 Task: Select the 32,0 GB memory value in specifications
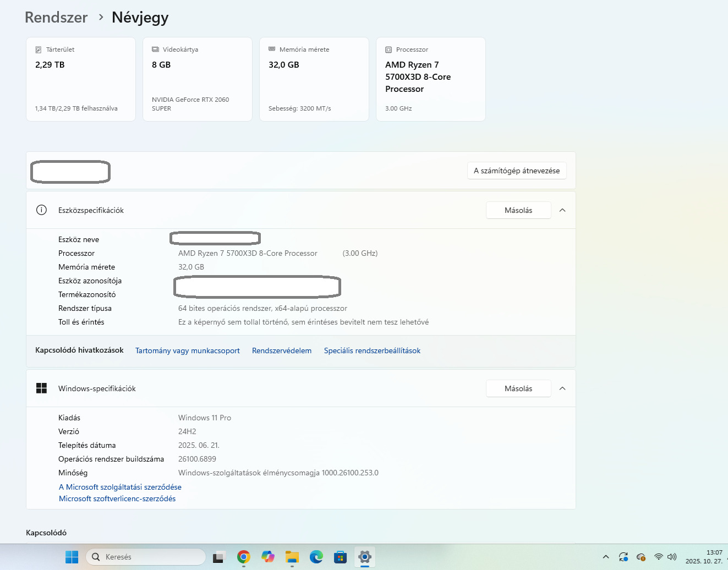pyautogui.click(x=191, y=267)
